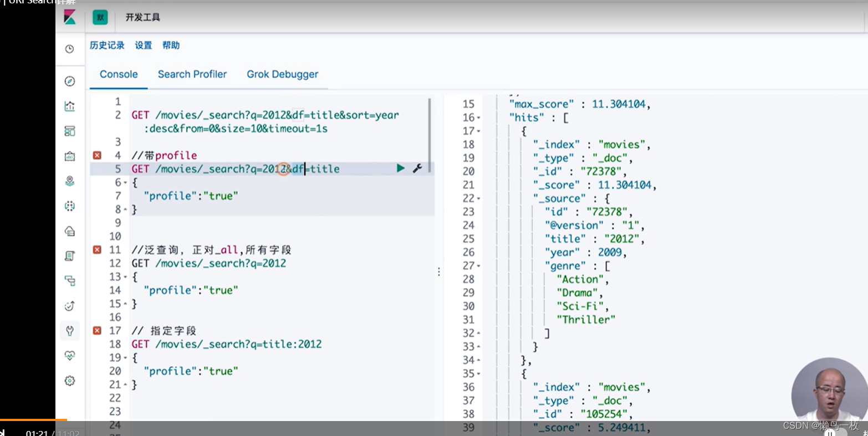Open Machine Learning icon in sidebar
This screenshot has width=868, height=436.
[70, 206]
